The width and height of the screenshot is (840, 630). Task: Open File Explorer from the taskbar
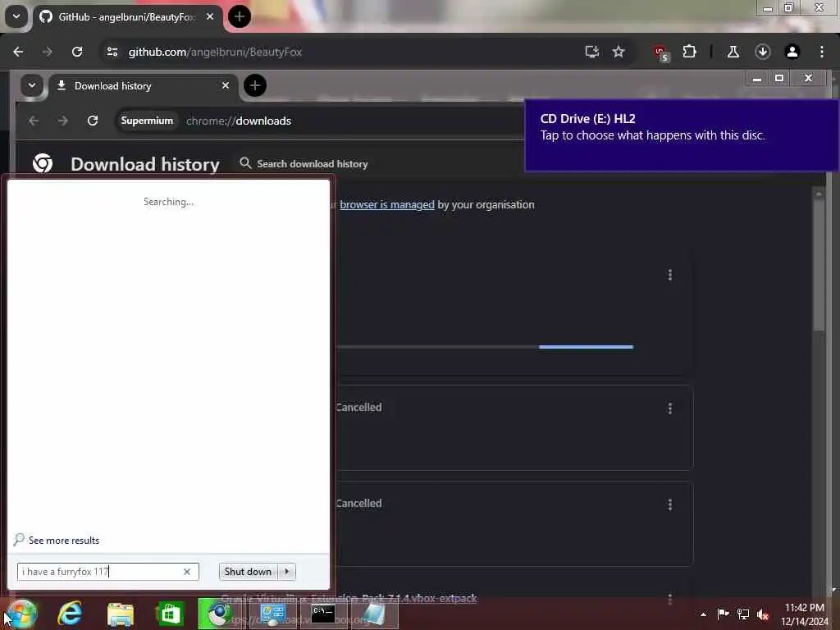(x=121, y=614)
